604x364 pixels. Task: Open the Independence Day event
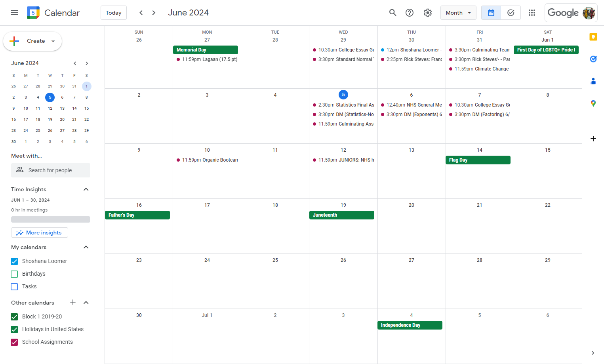coord(410,325)
